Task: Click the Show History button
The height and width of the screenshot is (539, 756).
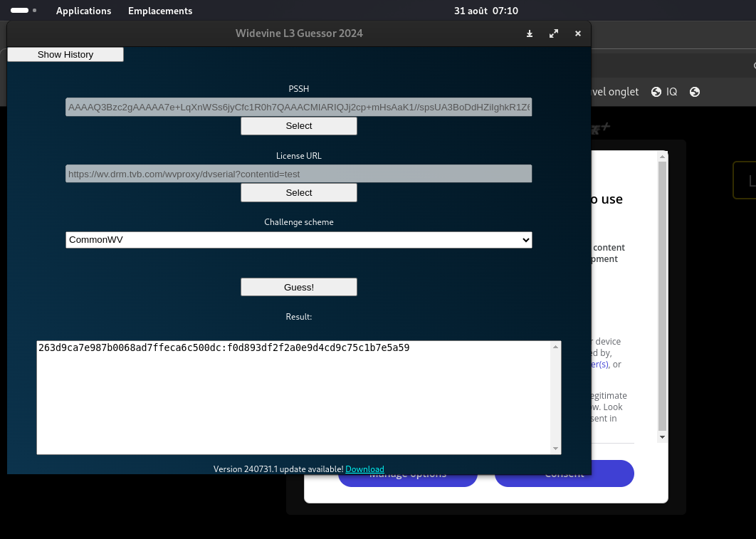Action: tap(65, 55)
